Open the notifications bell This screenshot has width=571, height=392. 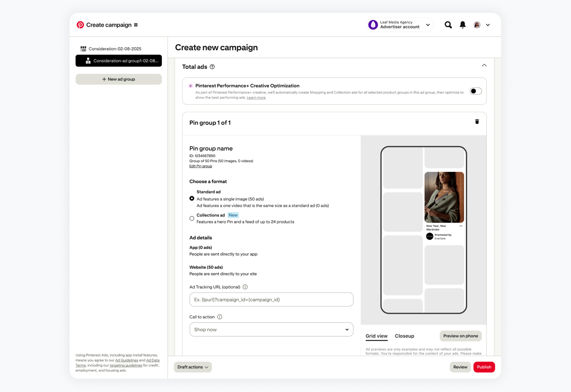click(x=463, y=25)
